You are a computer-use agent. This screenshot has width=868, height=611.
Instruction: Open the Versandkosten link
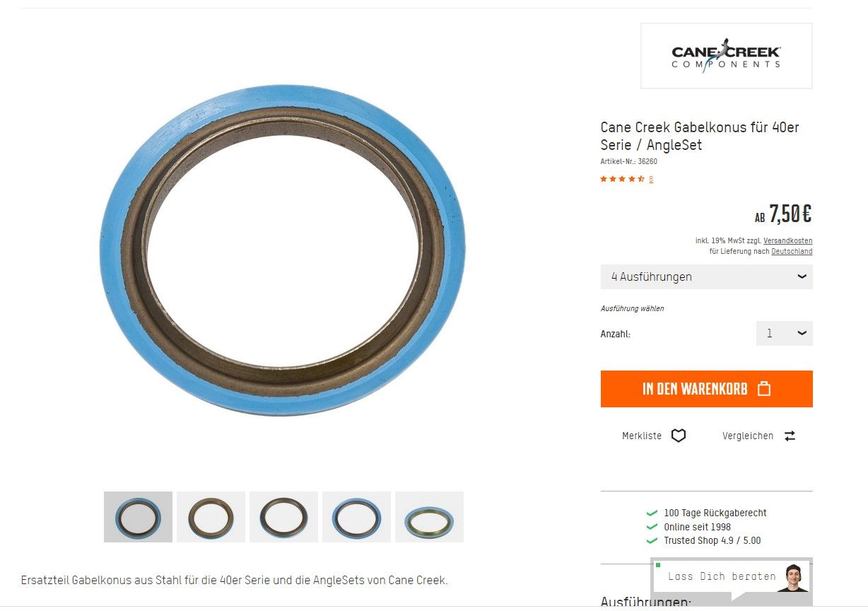tap(787, 241)
